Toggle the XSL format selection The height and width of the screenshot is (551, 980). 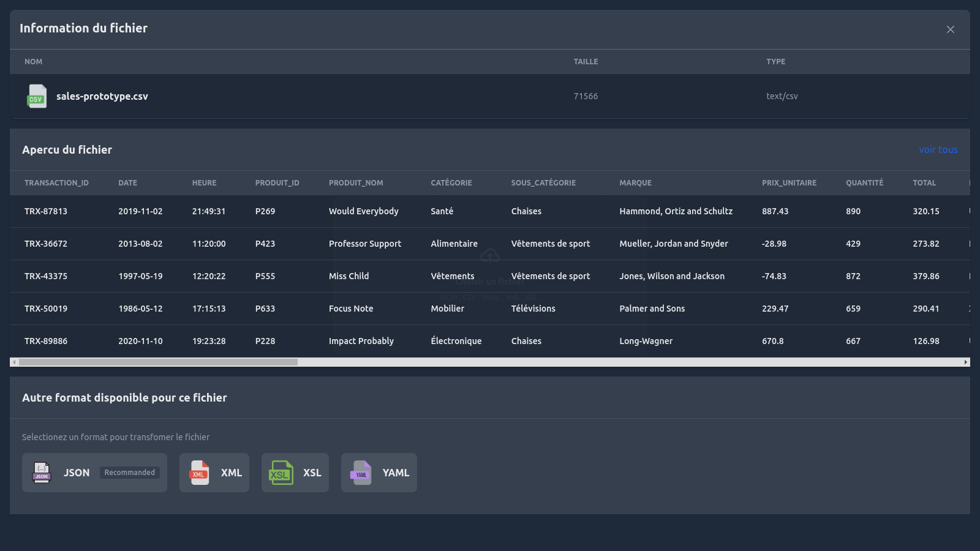pos(295,473)
